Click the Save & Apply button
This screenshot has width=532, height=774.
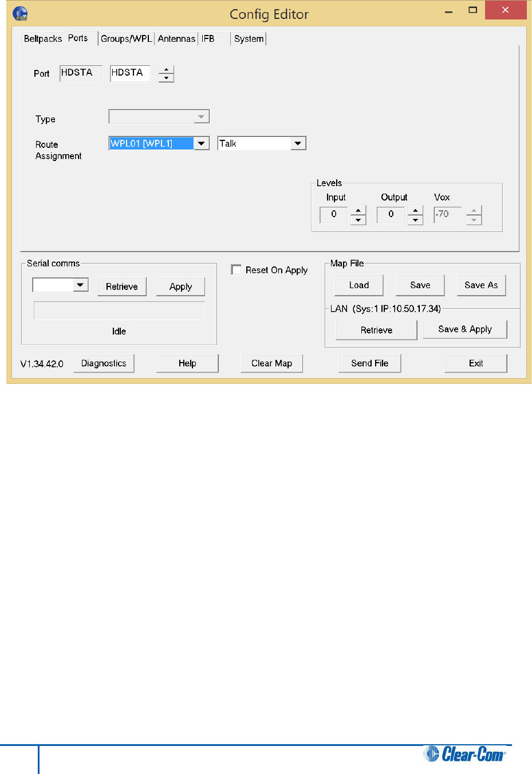tap(465, 329)
